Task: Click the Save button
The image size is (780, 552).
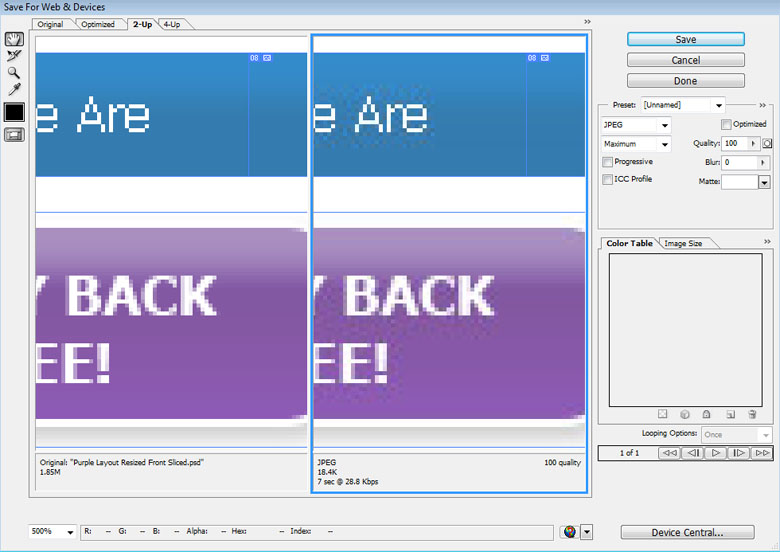Action: click(685, 39)
